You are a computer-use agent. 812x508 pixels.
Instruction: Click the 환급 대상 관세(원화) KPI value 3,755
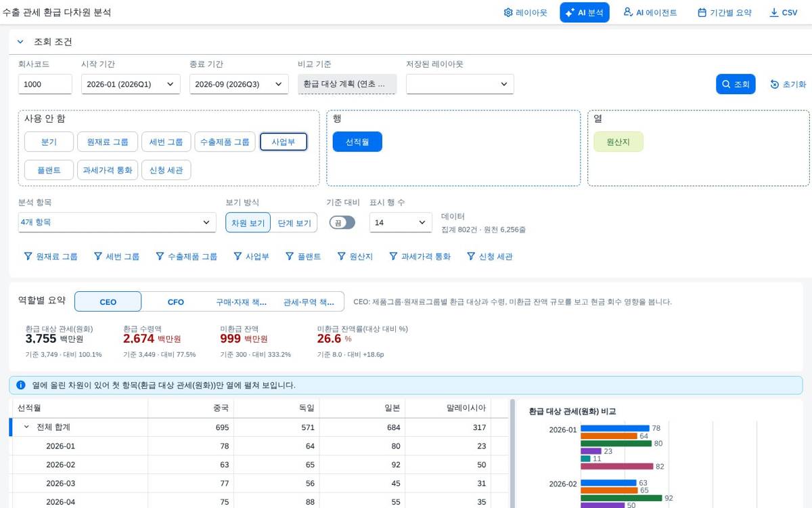click(x=41, y=339)
